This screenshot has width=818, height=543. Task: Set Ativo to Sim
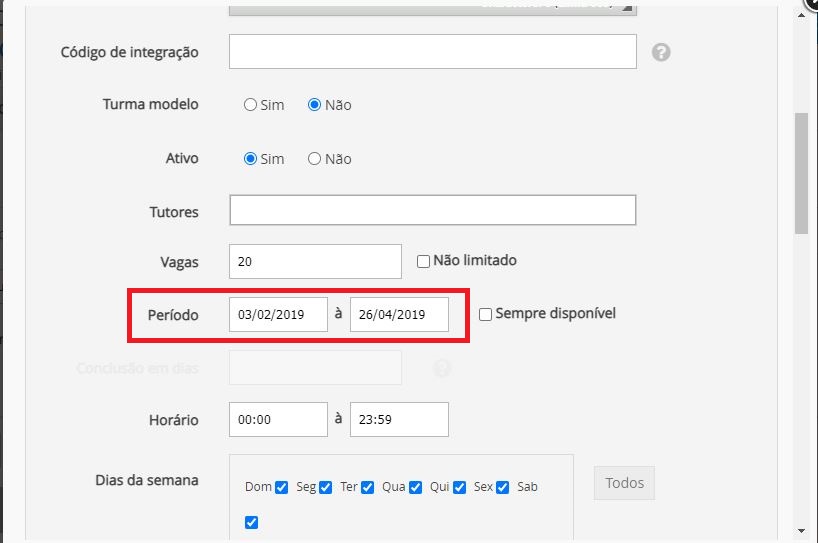[250, 159]
